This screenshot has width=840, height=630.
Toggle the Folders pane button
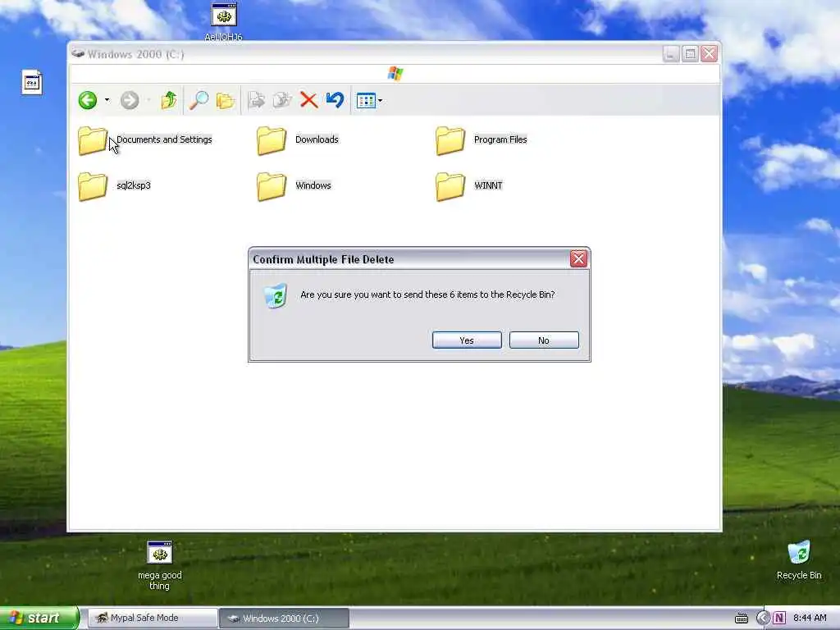(x=226, y=100)
